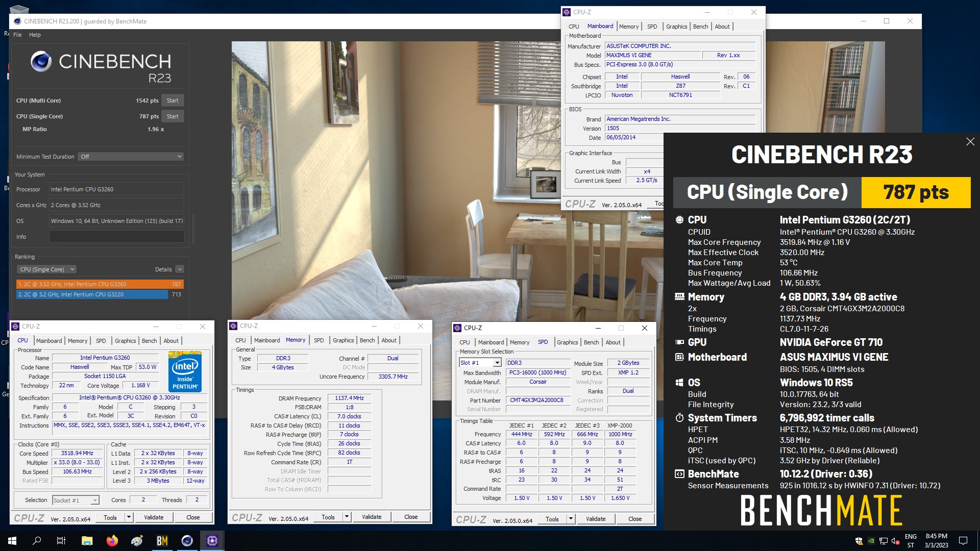Screen dimensions: 980x551
Task: Close the BenchMate result overlay with X
Action: tap(970, 142)
